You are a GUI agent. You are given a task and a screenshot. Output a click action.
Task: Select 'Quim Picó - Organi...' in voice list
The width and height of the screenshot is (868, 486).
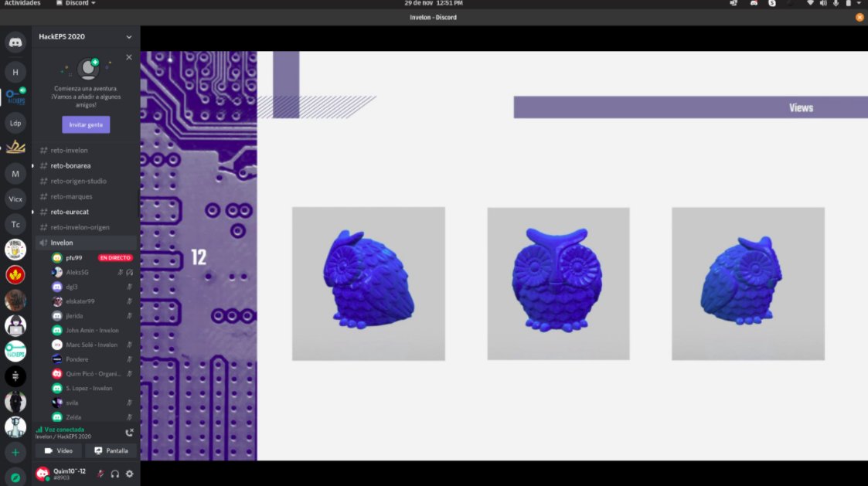[92, 374]
